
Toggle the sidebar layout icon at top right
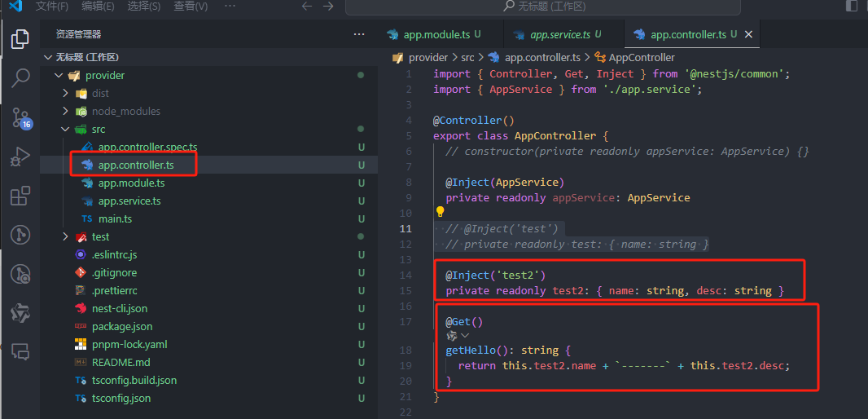[x=852, y=6]
